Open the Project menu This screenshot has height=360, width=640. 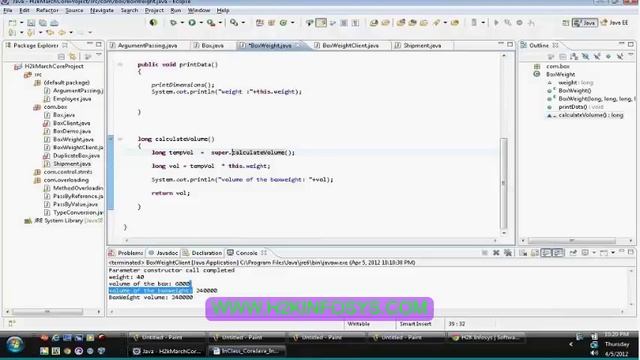(x=154, y=10)
